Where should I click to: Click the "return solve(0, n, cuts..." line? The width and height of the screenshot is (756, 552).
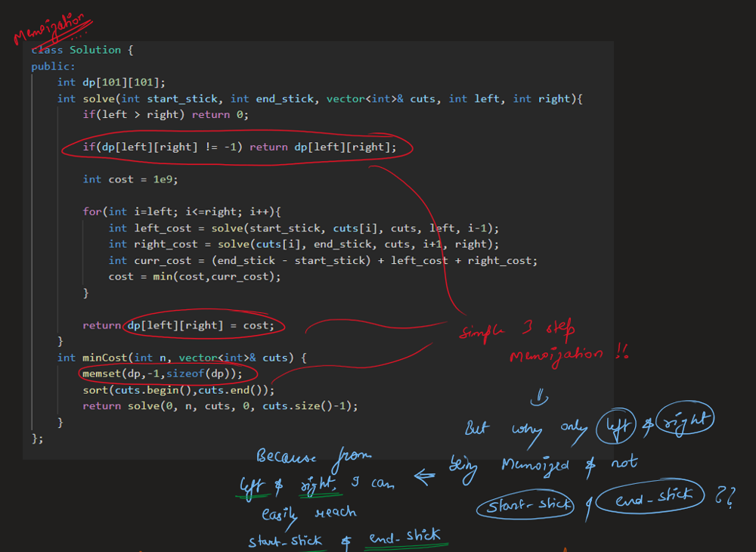220,406
